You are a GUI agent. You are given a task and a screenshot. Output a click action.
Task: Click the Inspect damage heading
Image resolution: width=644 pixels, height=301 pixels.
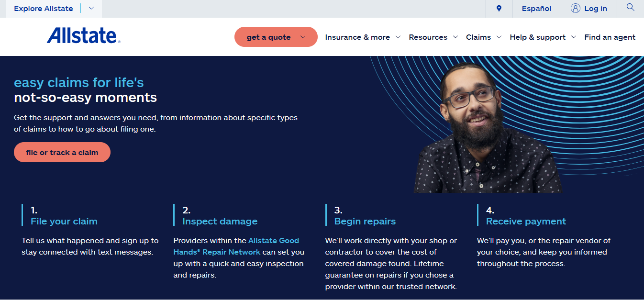click(220, 221)
